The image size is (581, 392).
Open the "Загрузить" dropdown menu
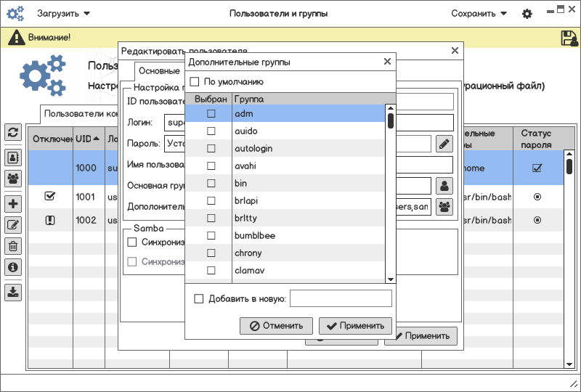pos(63,14)
